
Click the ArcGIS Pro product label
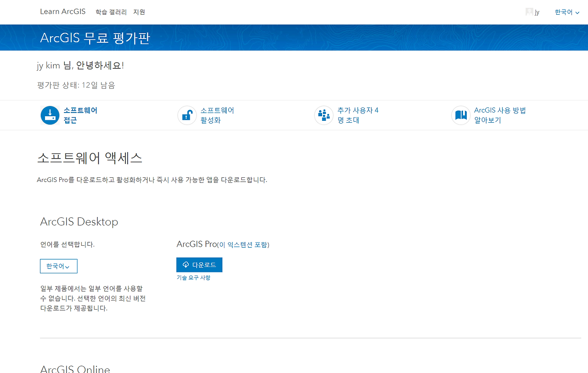point(197,244)
